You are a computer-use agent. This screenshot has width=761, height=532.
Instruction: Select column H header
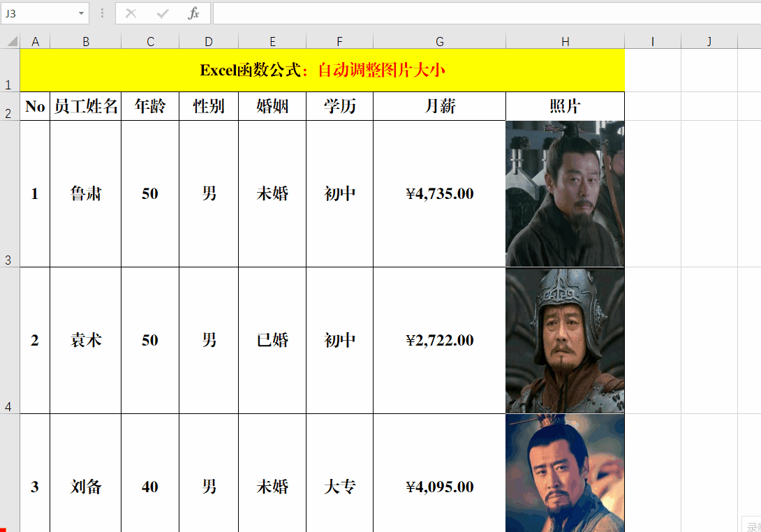[x=566, y=41]
